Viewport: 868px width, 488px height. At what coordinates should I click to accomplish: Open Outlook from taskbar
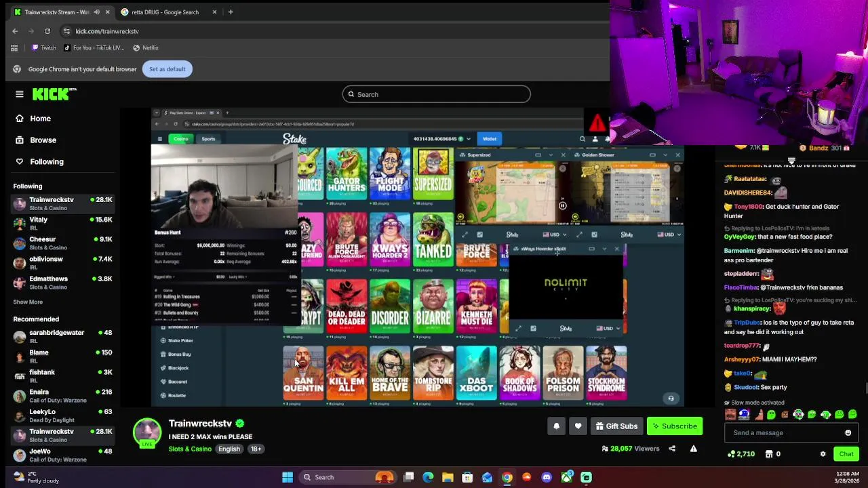click(x=487, y=477)
